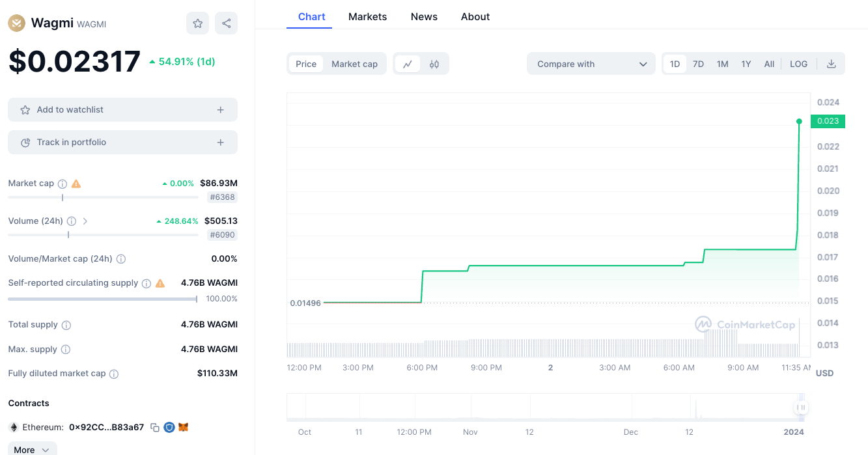Click info icon next to Total supply
This screenshot has height=455, width=868.
(x=66, y=325)
